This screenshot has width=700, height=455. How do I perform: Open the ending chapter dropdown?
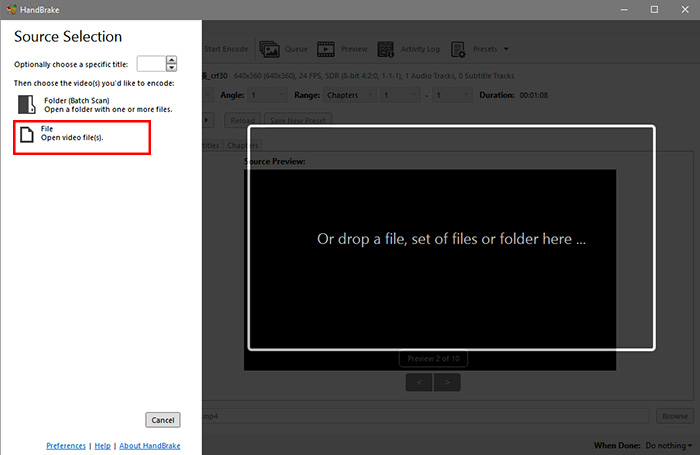coord(452,95)
